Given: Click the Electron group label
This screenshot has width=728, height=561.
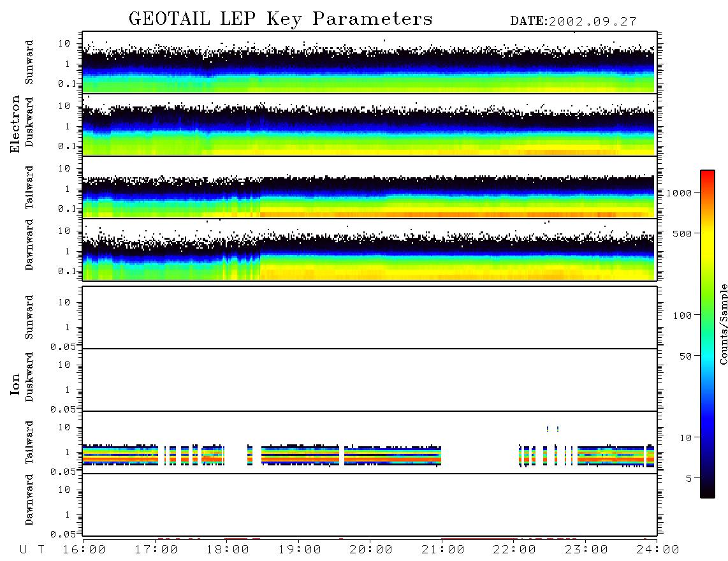Looking at the screenshot, I should [15, 124].
